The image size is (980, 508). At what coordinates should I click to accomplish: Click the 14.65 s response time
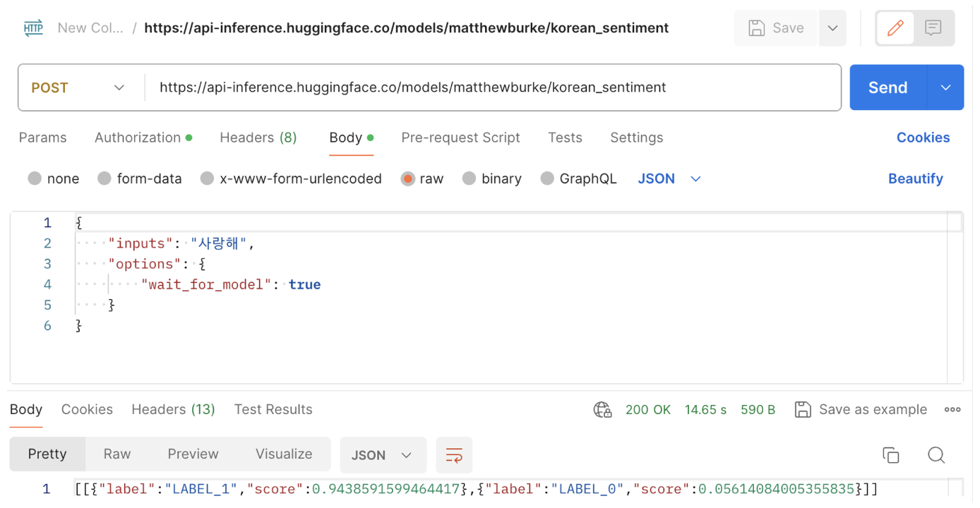pos(705,409)
